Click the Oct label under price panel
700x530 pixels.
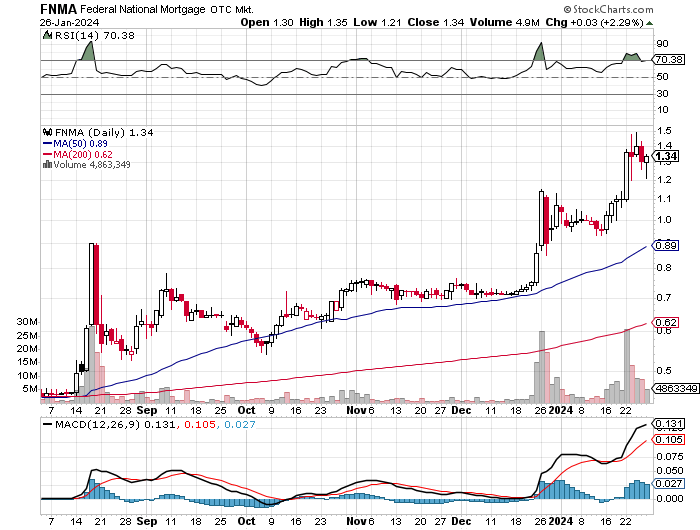tap(246, 410)
